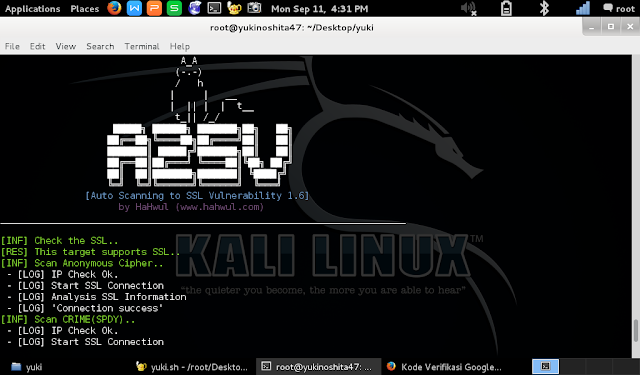Open the terminal File menu

[12, 46]
